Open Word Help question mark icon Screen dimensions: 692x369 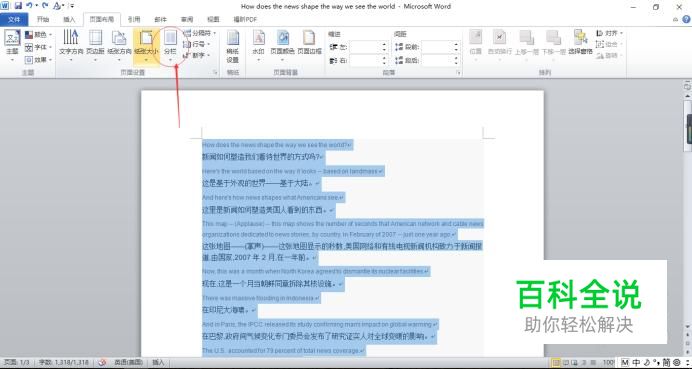click(x=687, y=19)
